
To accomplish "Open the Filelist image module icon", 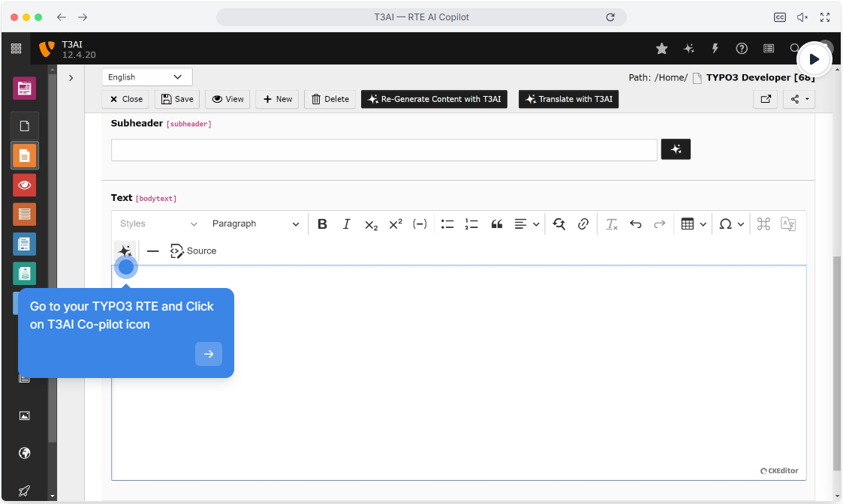I will [25, 416].
